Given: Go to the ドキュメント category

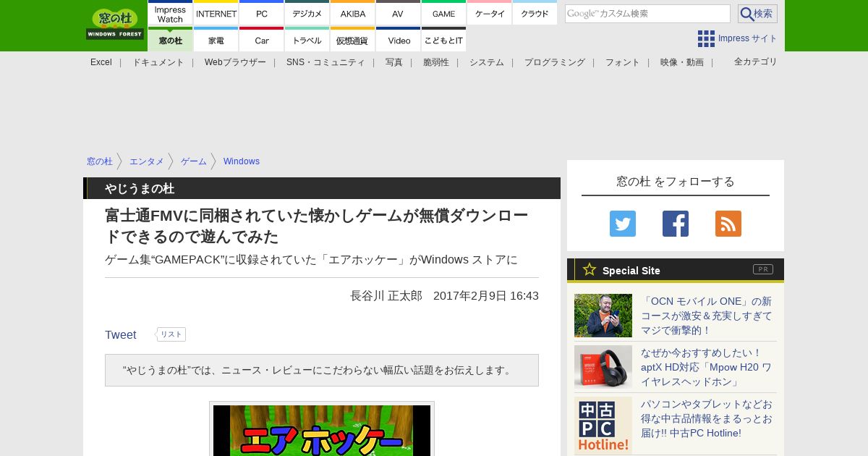Looking at the screenshot, I should pos(158,62).
